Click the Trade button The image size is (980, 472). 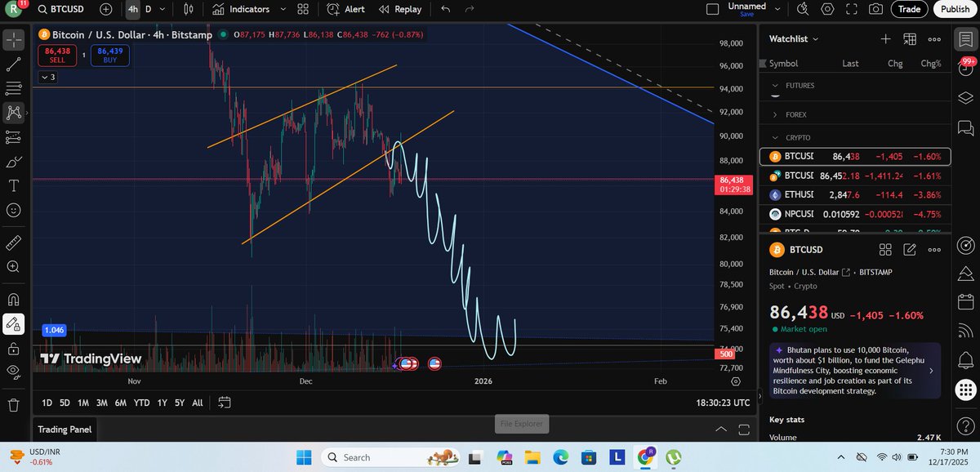[909, 9]
